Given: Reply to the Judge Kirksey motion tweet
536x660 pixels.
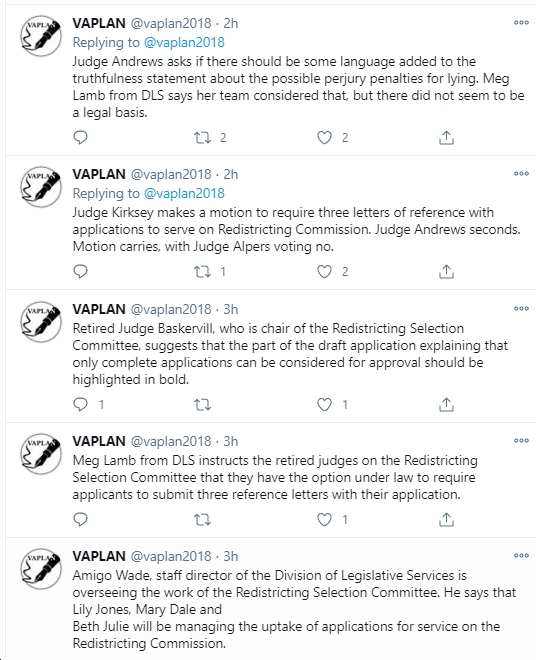Looking at the screenshot, I should (80, 271).
